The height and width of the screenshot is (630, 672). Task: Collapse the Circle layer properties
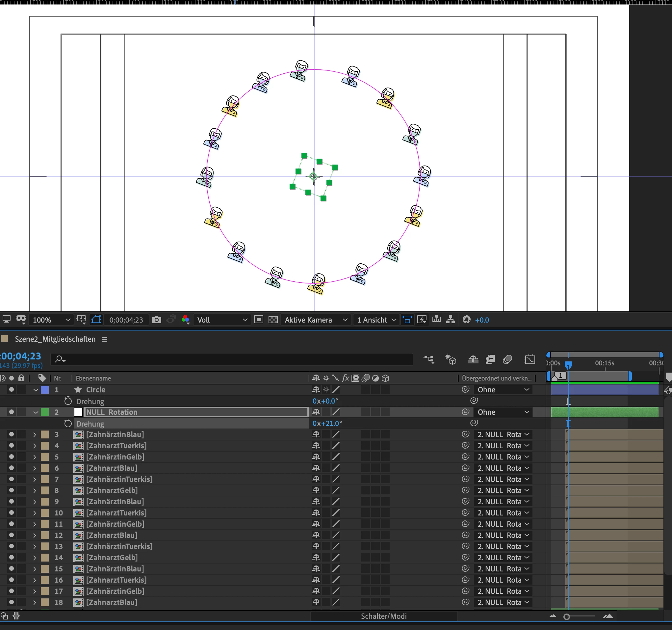(x=36, y=390)
